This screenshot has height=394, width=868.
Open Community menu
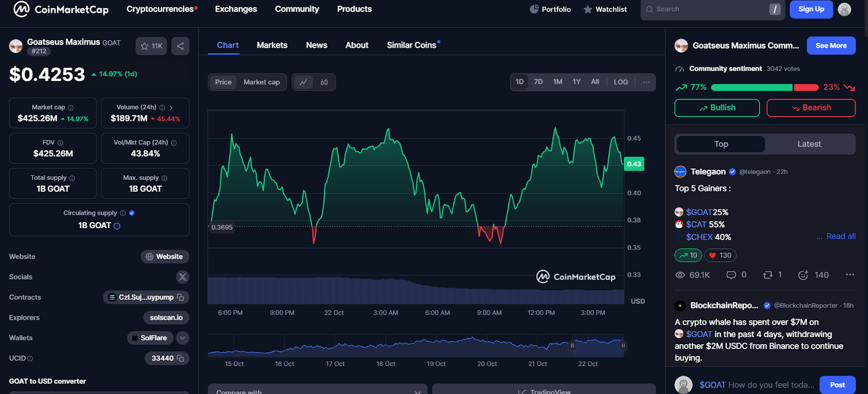[x=297, y=9]
